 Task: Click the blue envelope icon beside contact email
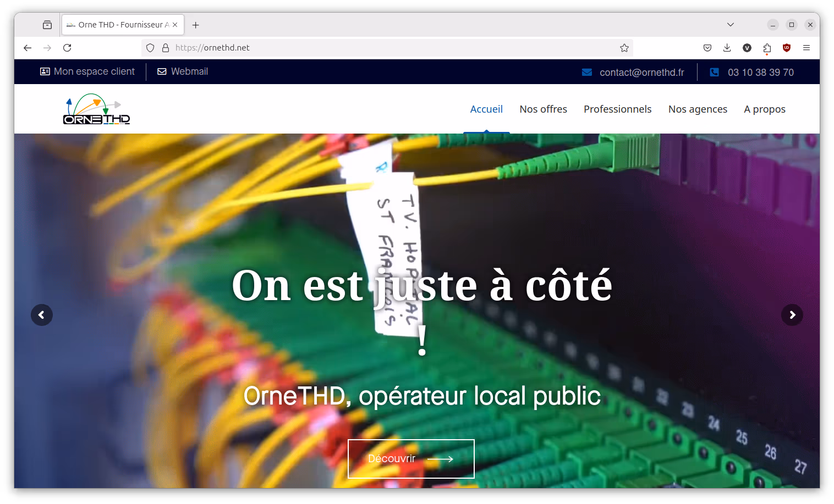[x=587, y=72]
